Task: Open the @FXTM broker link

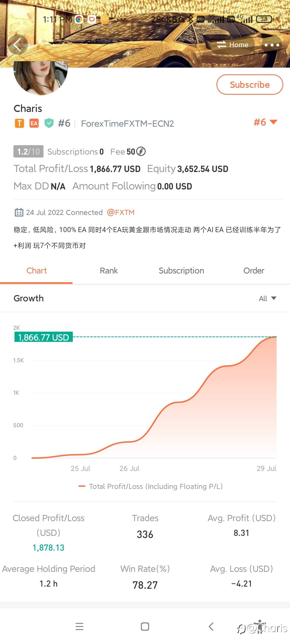Action: tap(121, 213)
